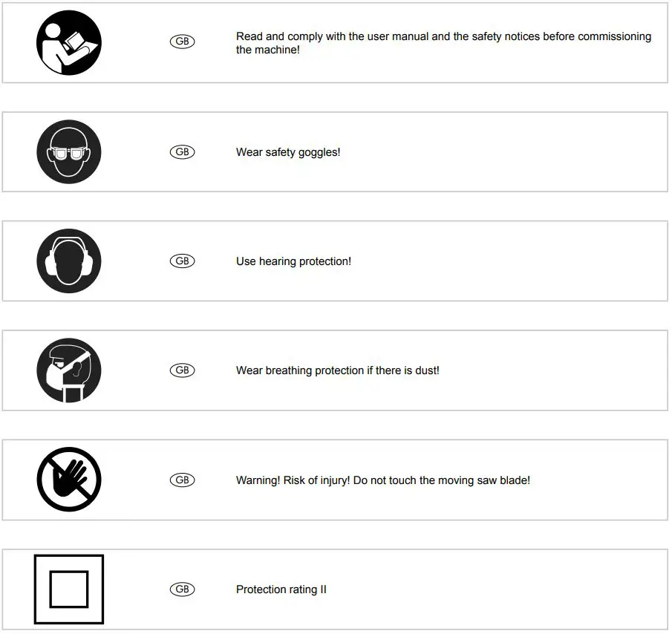Click GB badge beside breathing protection notice
The height and width of the screenshot is (634, 672).
click(182, 370)
